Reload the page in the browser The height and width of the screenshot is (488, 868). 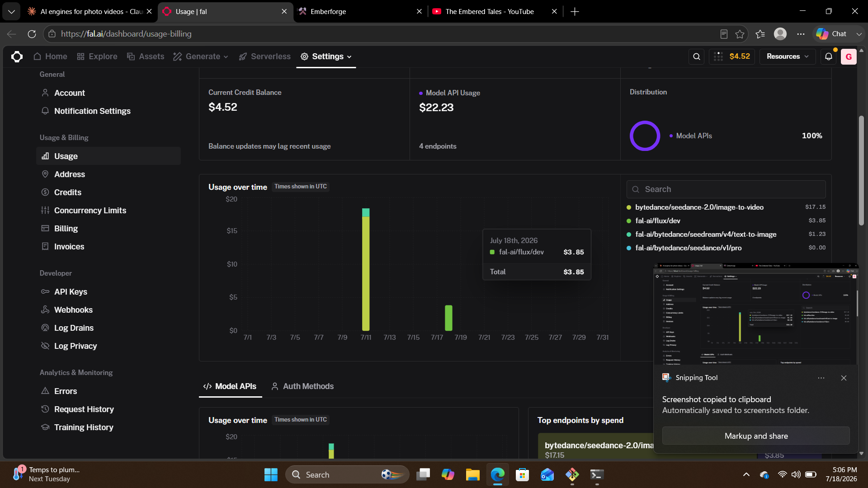point(32,34)
